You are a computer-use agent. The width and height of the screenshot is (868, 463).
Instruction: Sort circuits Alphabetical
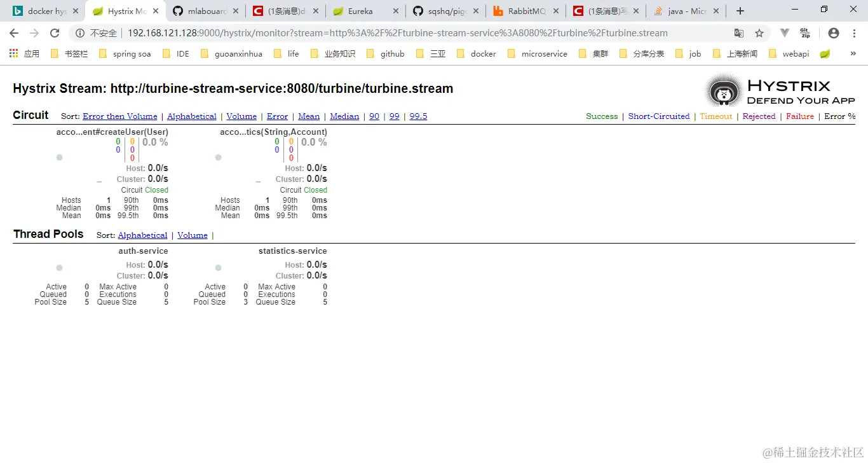tap(192, 116)
